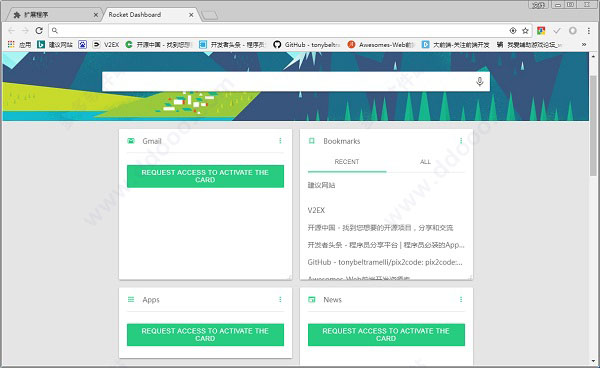600x368 pixels.
Task: Click the page scrollbar up arrow
Action: point(593,56)
